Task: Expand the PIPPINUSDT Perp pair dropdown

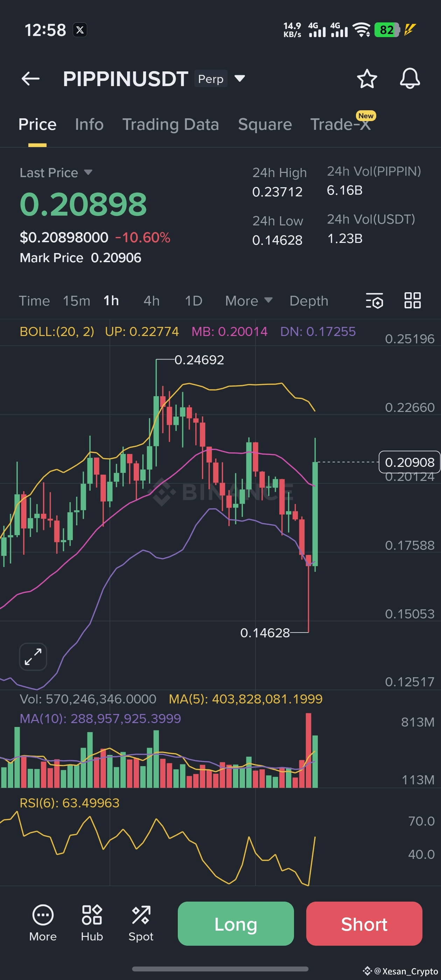Action: pyautogui.click(x=240, y=79)
